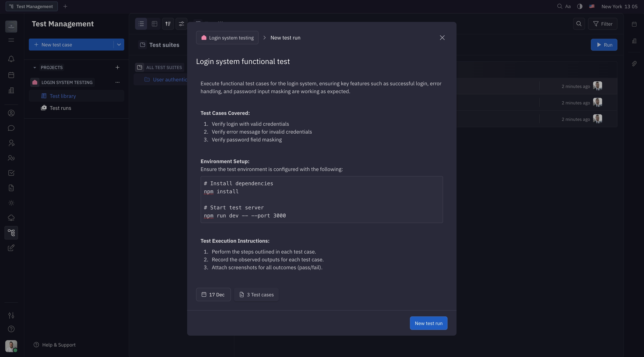Open options for LOGIN SYSTEM TESTING project

117,82
